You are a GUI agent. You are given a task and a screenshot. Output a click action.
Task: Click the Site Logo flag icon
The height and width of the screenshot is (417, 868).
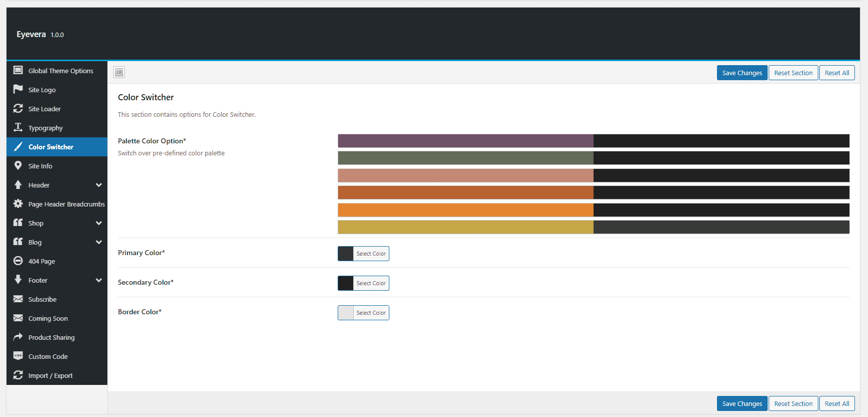18,89
